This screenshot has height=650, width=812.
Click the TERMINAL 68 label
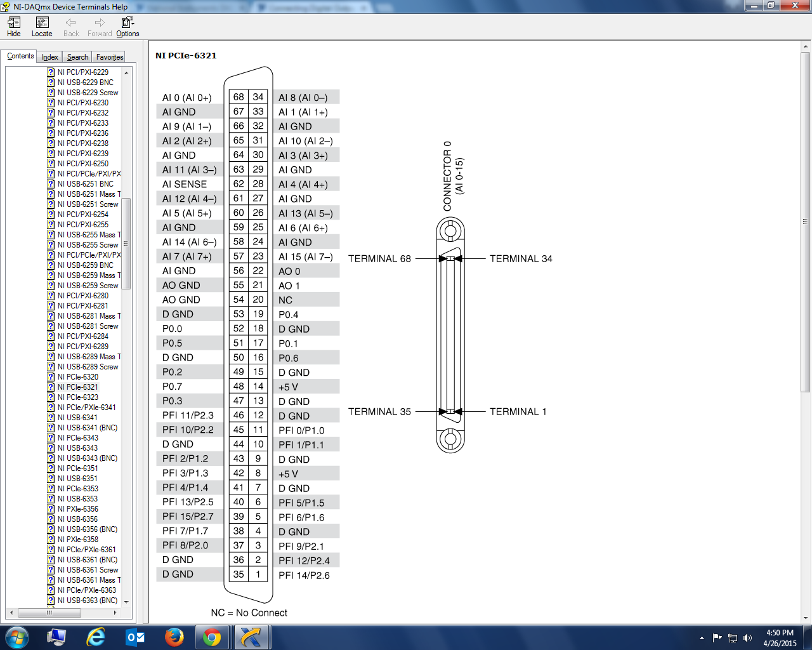click(379, 259)
